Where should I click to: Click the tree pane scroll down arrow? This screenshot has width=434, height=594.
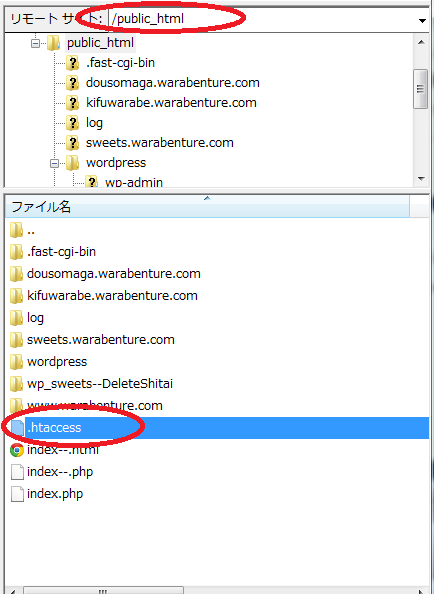(421, 178)
